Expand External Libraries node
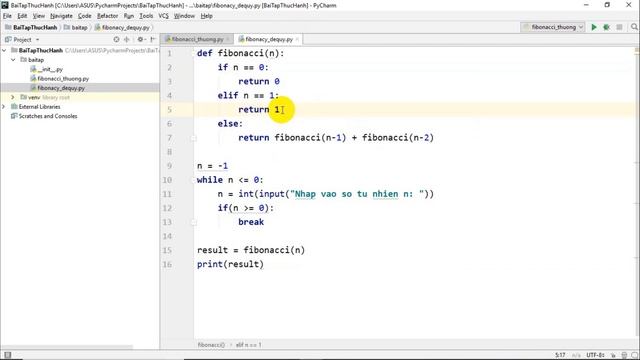640x360 pixels. coord(4,107)
